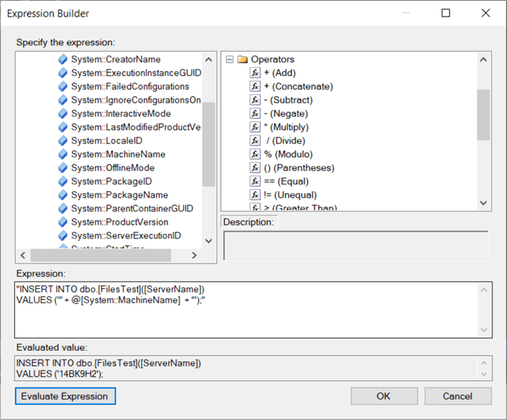This screenshot has width=507, height=420.
Task: Close the Expression Builder dialog
Action: [486, 13]
